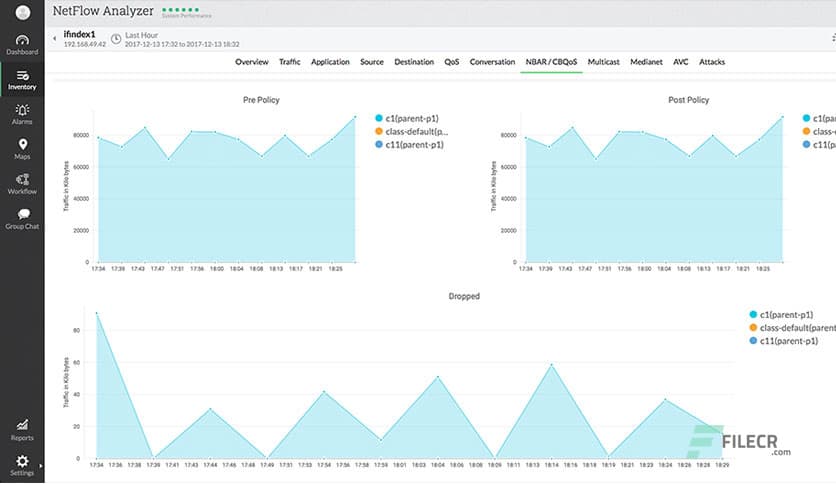Click the last data point in Pre Policy chart
The image size is (836, 484).
click(x=355, y=116)
